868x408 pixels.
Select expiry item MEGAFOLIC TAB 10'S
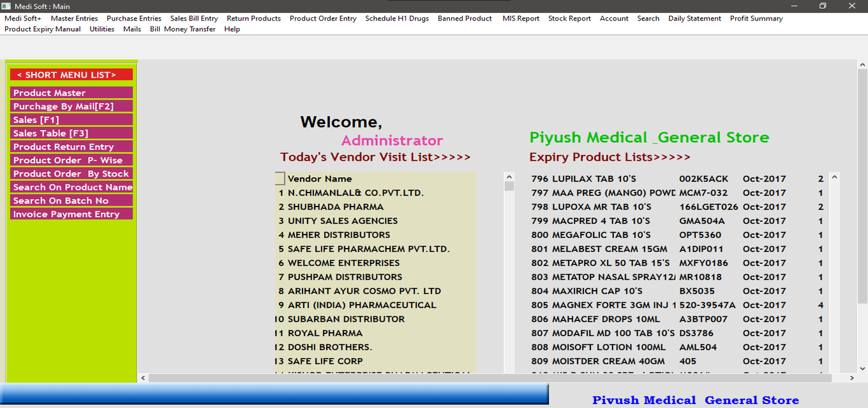601,235
